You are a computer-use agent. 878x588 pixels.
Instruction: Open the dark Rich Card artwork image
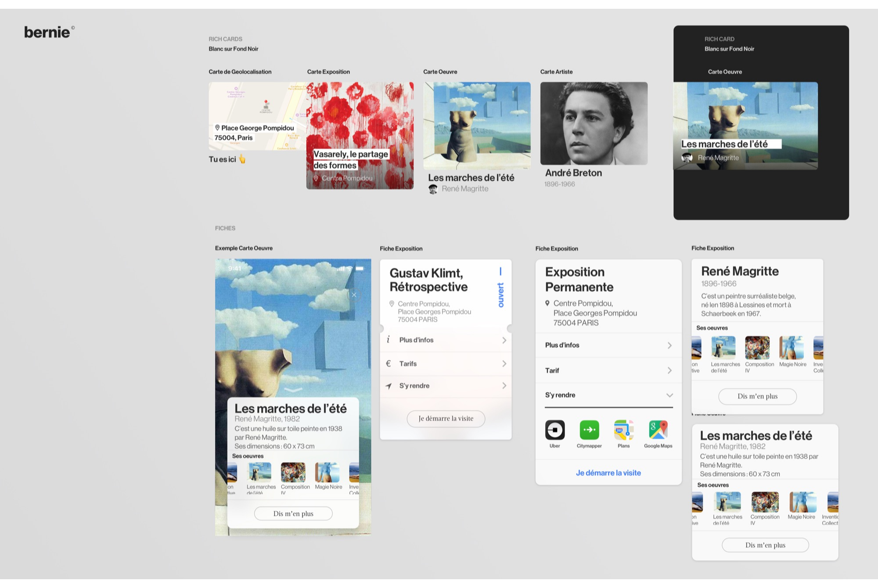745,125
